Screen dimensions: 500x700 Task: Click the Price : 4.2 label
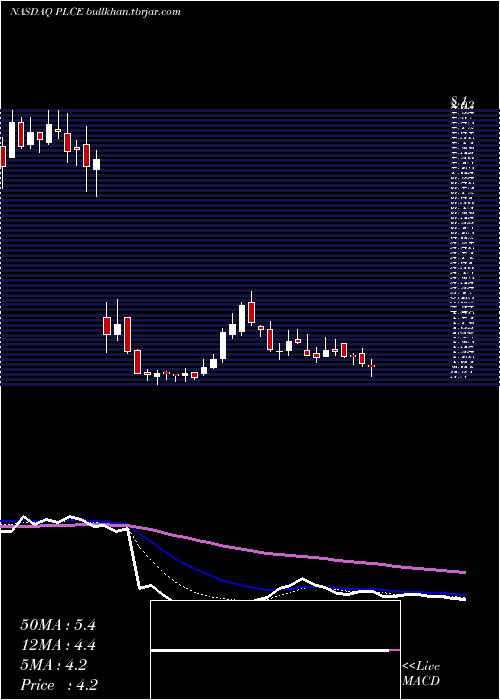(59, 685)
